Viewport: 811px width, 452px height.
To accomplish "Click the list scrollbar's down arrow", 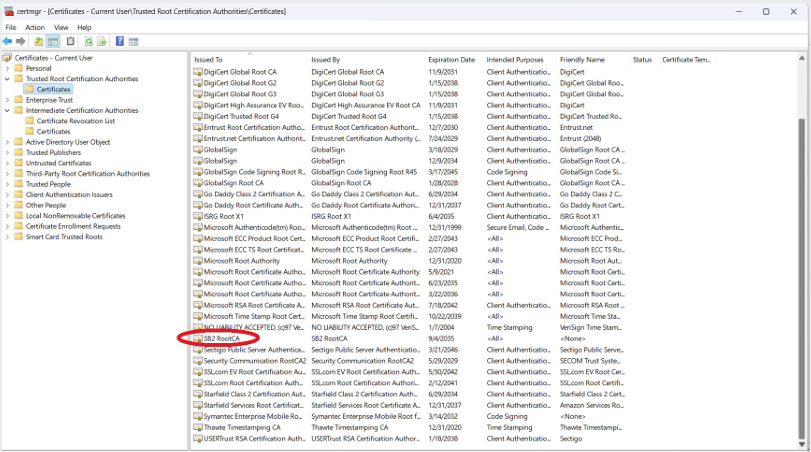I will 802,444.
